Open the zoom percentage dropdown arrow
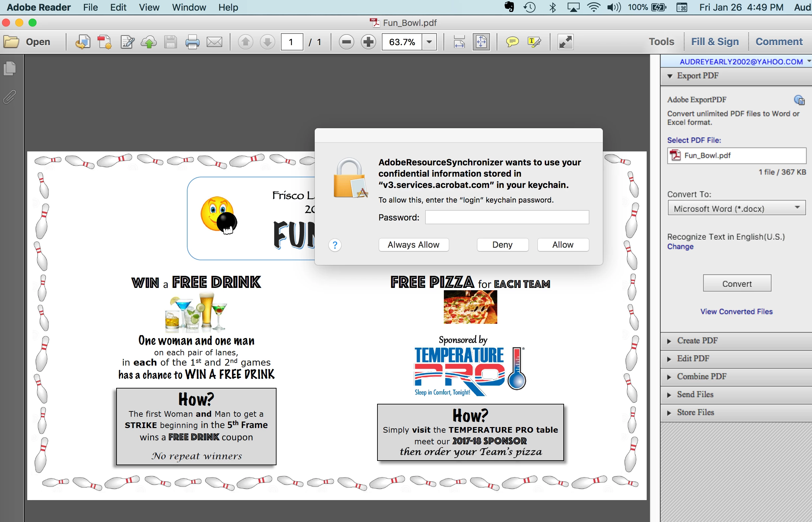812x522 pixels. 429,42
